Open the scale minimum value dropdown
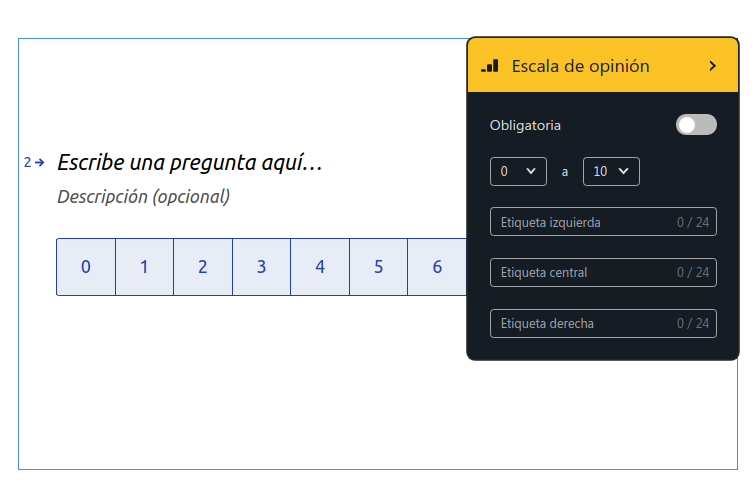Viewport: 756px width, 491px height. pyautogui.click(x=518, y=171)
